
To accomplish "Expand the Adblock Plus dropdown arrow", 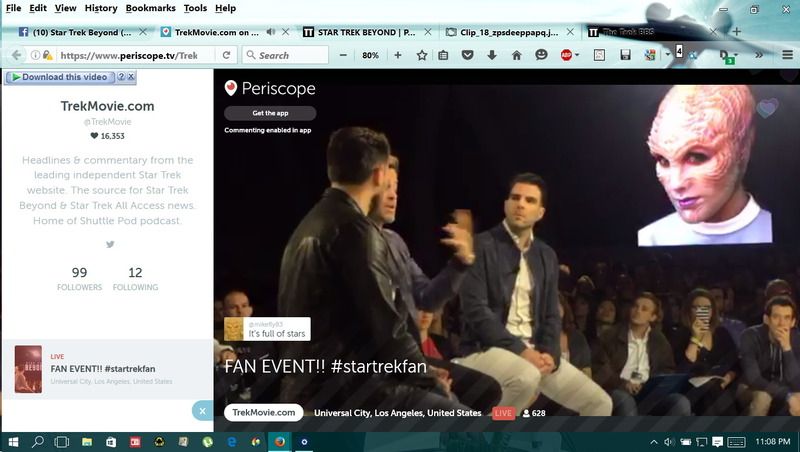I will point(577,55).
